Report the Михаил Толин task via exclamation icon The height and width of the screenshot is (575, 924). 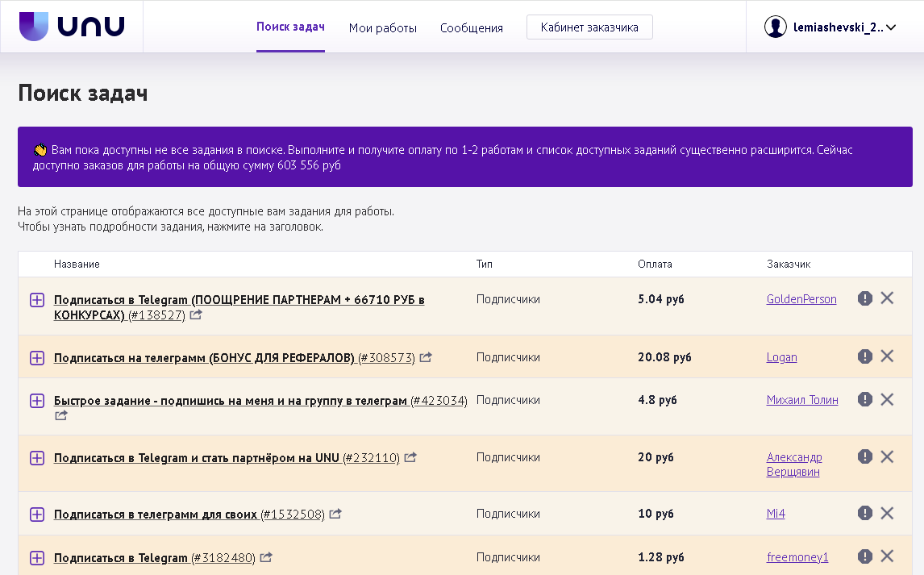(864, 399)
